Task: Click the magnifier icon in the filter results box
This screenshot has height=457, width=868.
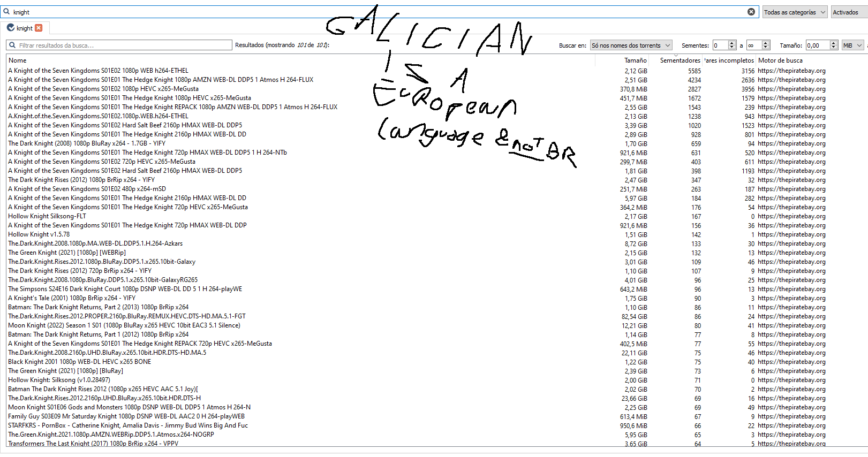Action: (x=12, y=45)
